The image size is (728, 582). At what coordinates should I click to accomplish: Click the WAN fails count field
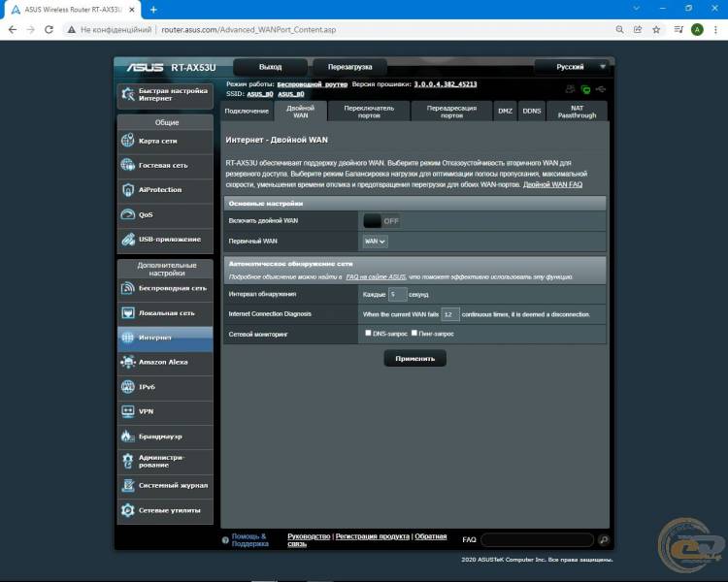tap(449, 314)
